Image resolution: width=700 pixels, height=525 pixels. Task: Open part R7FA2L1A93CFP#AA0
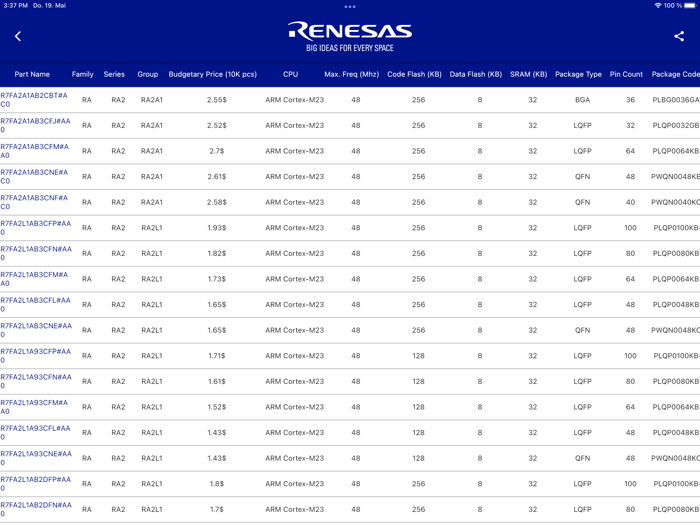36,356
